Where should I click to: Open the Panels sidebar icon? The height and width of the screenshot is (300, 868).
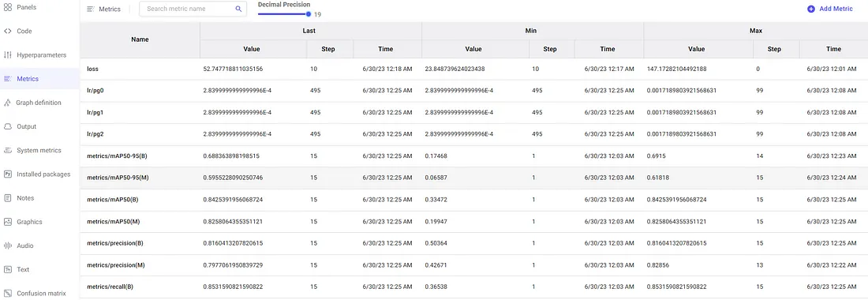8,7
